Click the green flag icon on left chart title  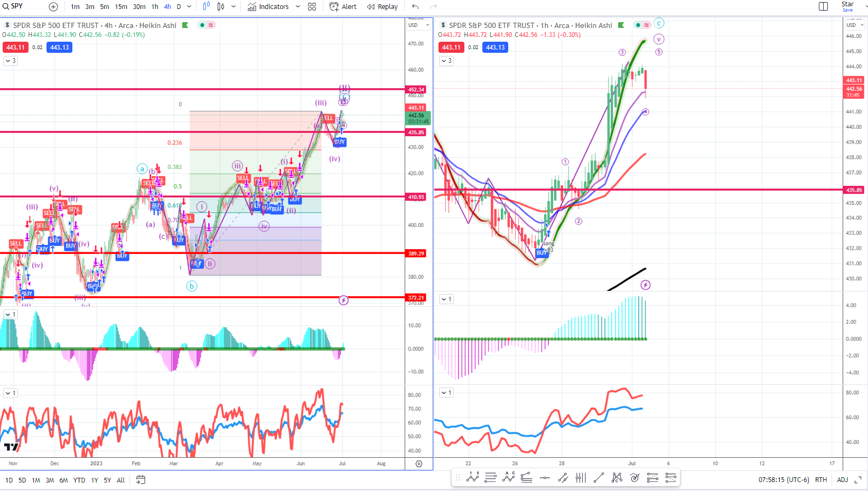185,25
